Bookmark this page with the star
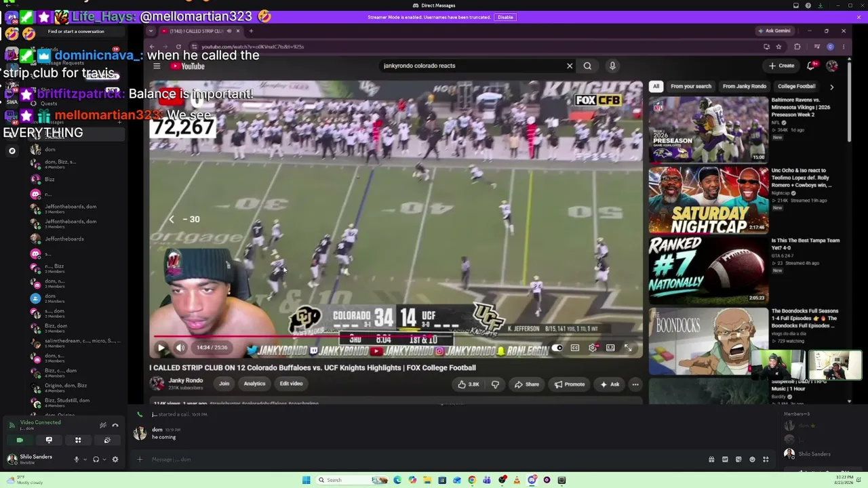 tap(778, 47)
